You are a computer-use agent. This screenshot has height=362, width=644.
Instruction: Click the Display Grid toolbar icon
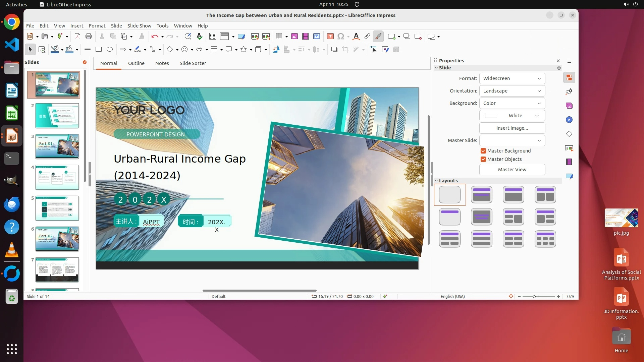pyautogui.click(x=212, y=37)
